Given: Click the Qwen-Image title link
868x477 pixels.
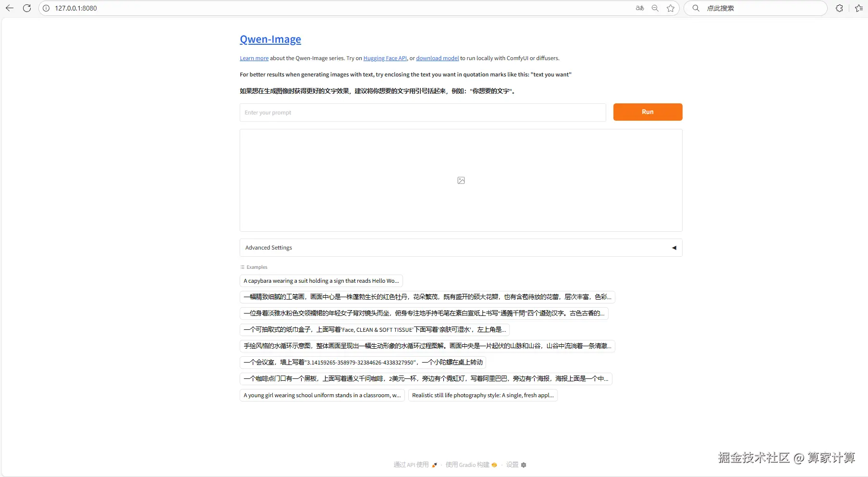Looking at the screenshot, I should [270, 39].
